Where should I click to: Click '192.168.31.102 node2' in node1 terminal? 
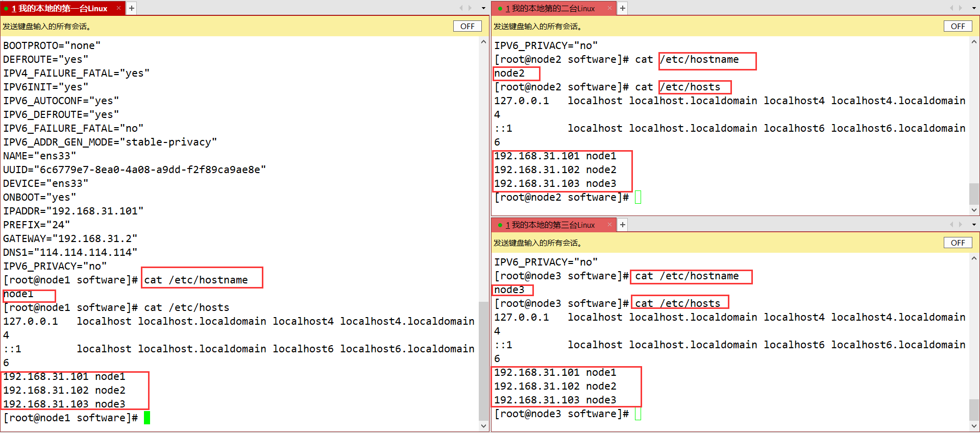tap(64, 390)
